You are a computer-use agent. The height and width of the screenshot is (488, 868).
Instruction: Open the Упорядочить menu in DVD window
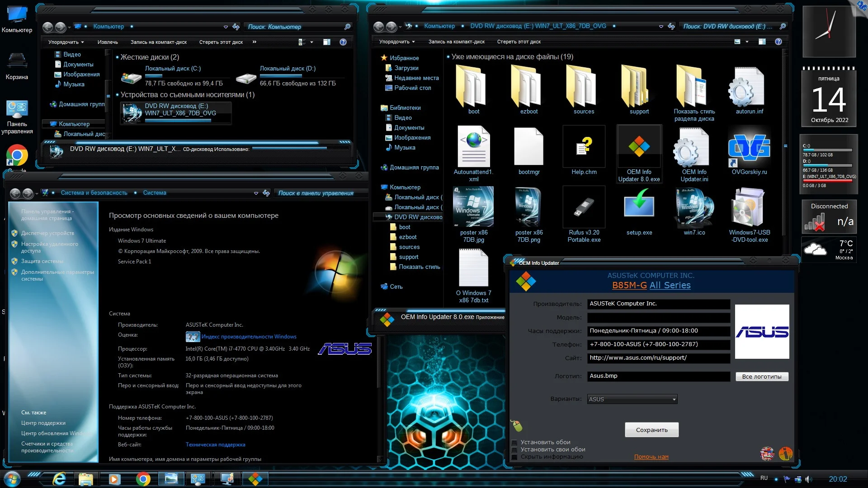[397, 42]
